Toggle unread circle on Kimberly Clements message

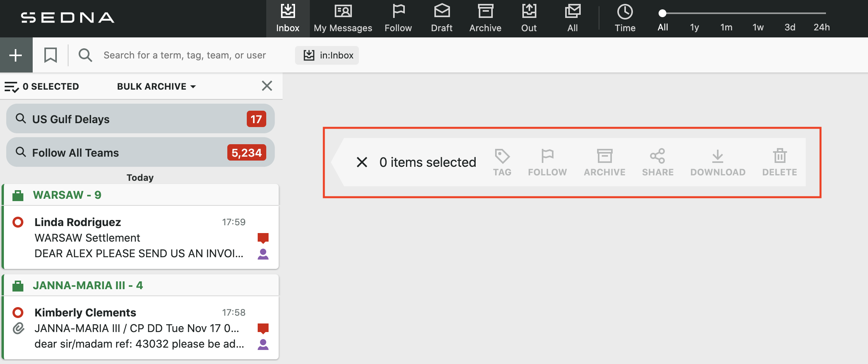click(18, 313)
